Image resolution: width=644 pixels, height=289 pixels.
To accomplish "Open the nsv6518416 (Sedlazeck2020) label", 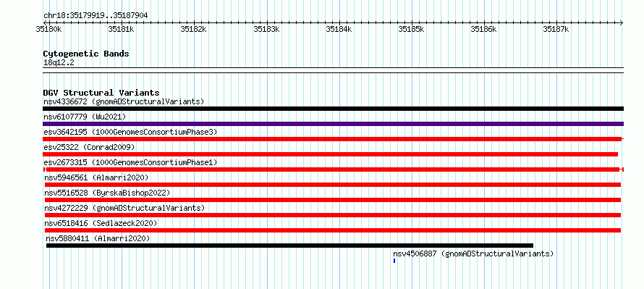I will coord(101,223).
